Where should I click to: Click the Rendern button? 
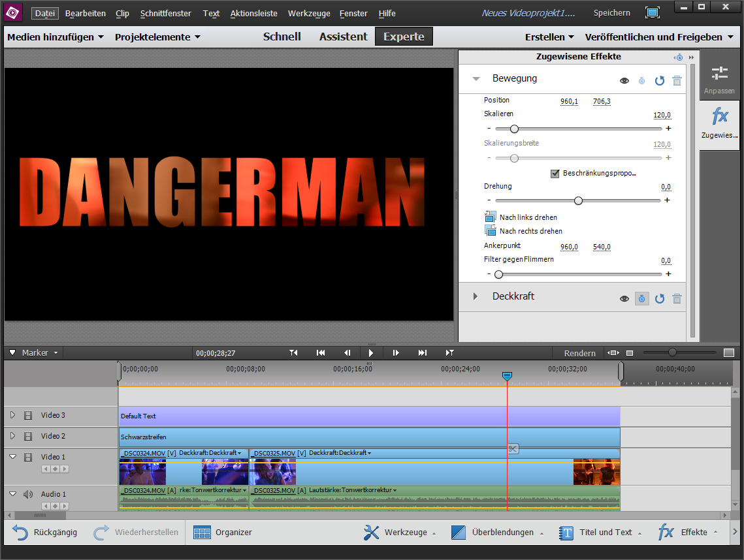point(579,353)
